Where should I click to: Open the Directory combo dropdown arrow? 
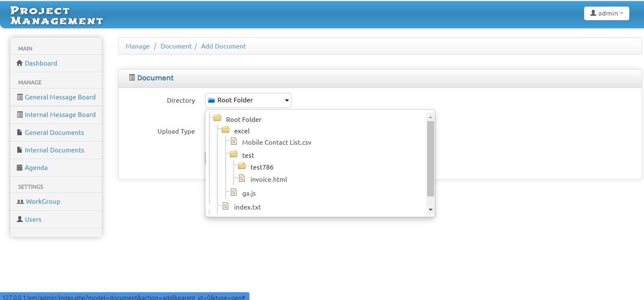287,100
